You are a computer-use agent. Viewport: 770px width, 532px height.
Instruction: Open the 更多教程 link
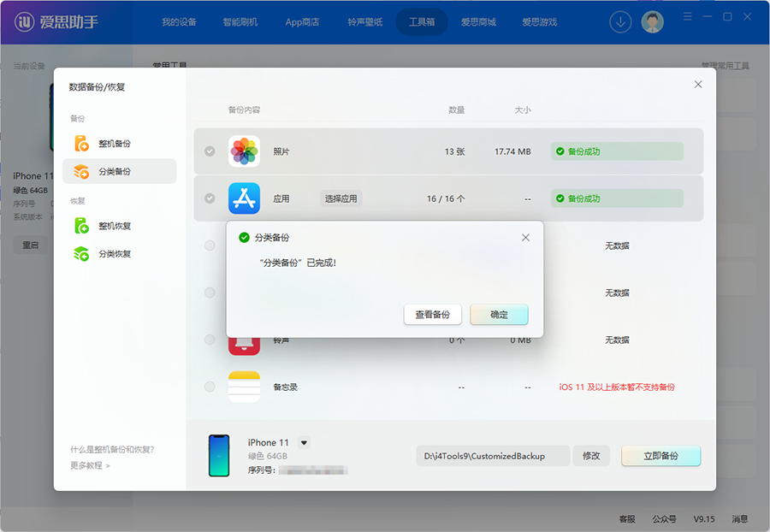(x=90, y=465)
